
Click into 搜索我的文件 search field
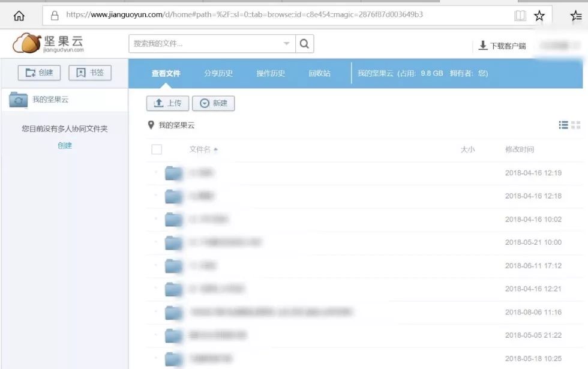[x=204, y=44]
